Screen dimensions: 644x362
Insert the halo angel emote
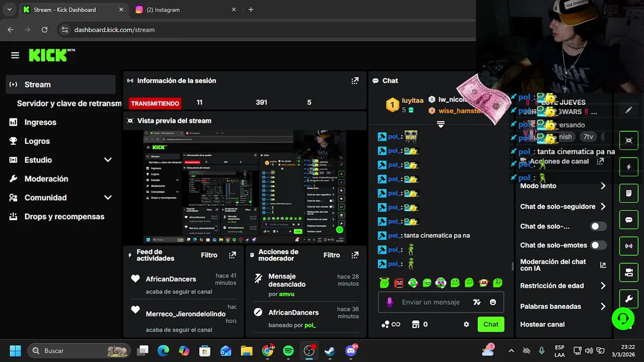coord(385,283)
